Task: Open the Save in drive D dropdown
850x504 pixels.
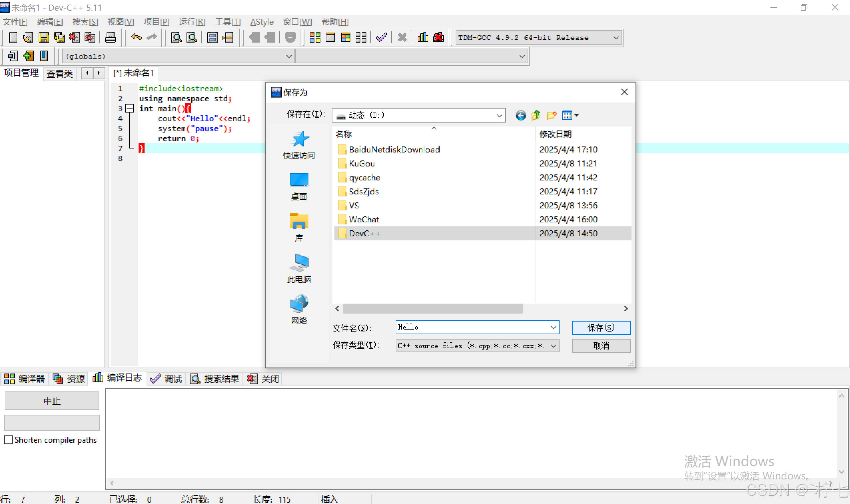Action: click(x=499, y=116)
